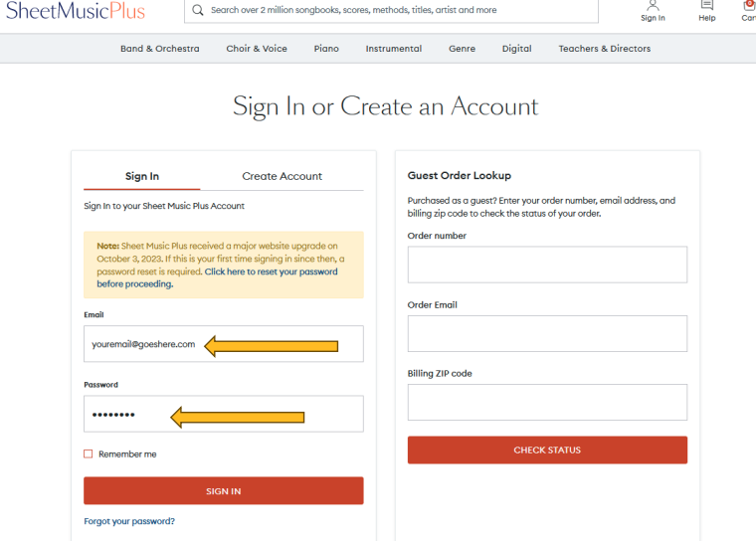The height and width of the screenshot is (541, 756).
Task: Focus the Order number input field
Action: [x=547, y=265]
